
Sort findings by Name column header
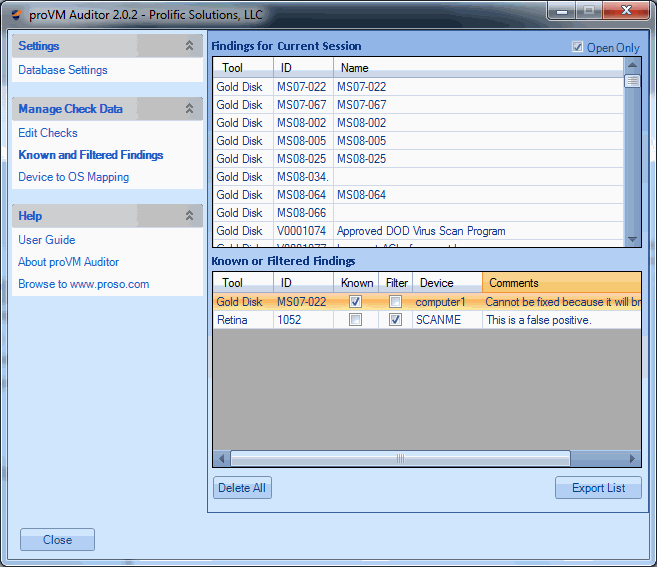coord(479,68)
